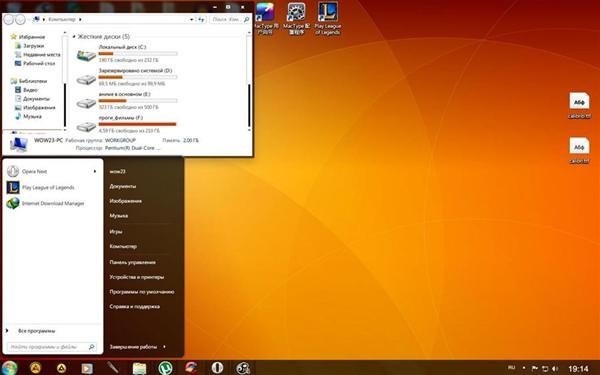Click the Shut down button

point(133,347)
